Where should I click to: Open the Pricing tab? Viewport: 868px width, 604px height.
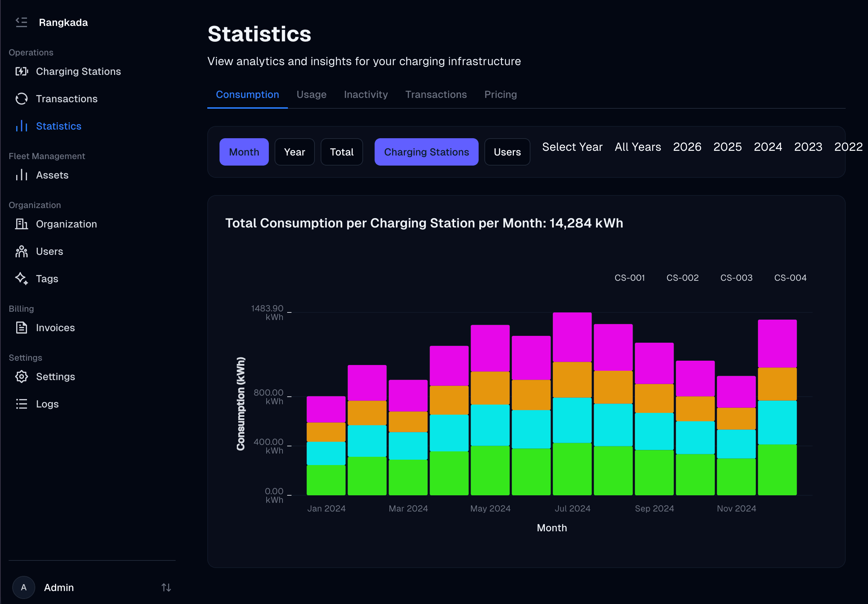(x=501, y=95)
